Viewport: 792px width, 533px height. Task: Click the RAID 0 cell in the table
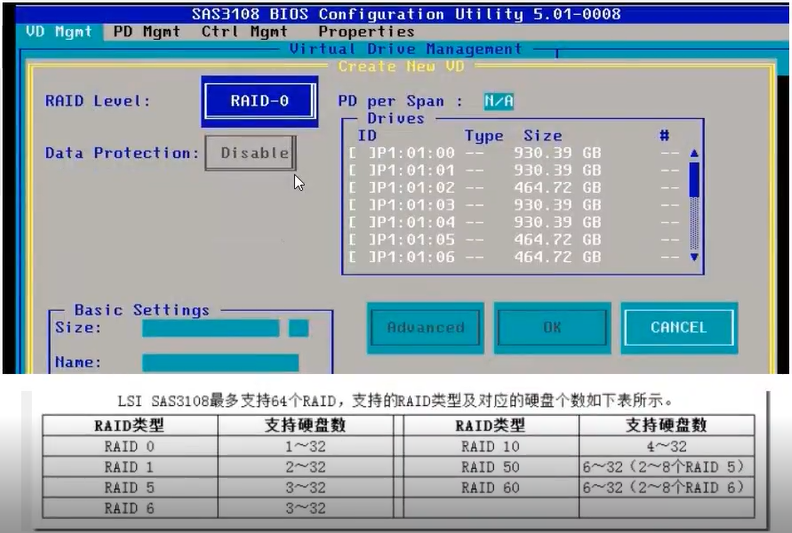coord(130,447)
